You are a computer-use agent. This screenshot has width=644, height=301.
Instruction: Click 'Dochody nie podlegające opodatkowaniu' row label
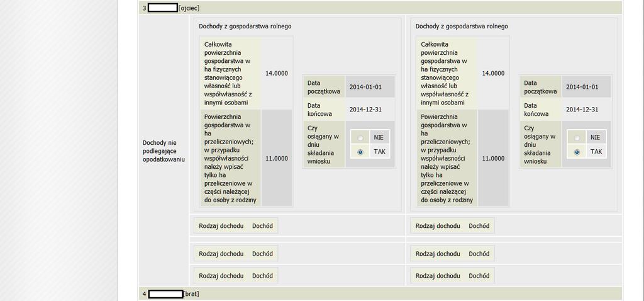click(164, 151)
